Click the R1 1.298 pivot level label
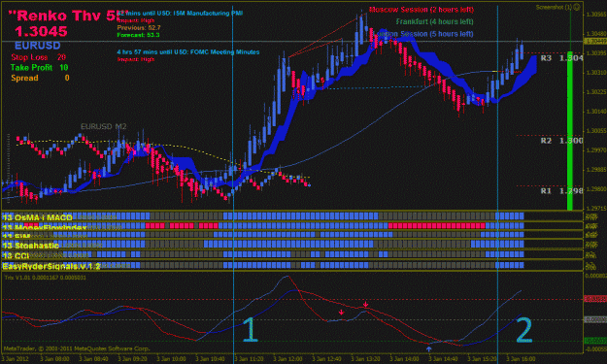This screenshot has height=364, width=607. (561, 191)
